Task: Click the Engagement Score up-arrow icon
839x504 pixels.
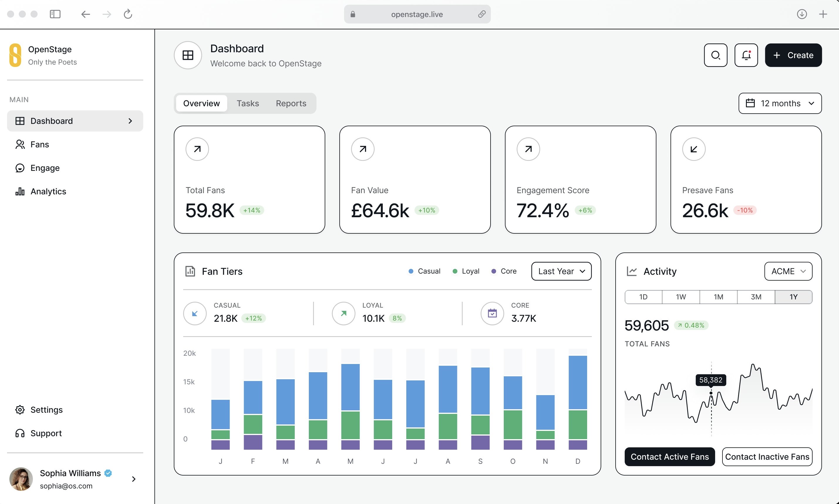Action: tap(528, 149)
